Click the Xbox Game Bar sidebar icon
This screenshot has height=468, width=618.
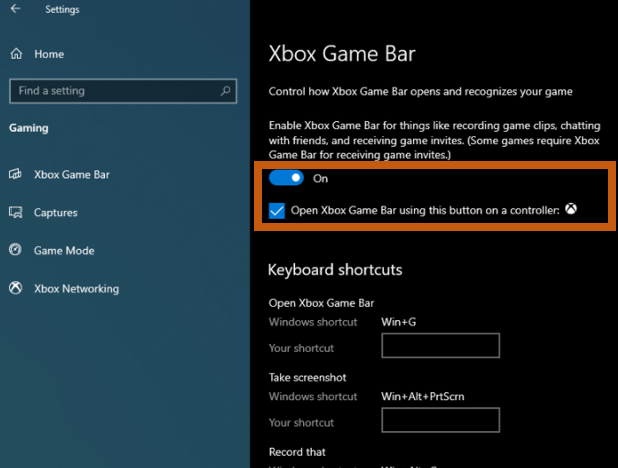point(15,174)
